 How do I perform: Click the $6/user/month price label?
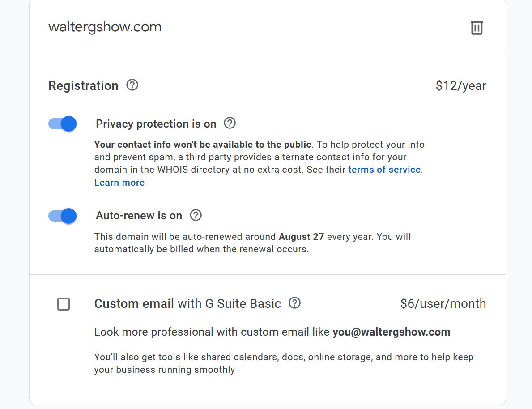(x=443, y=303)
